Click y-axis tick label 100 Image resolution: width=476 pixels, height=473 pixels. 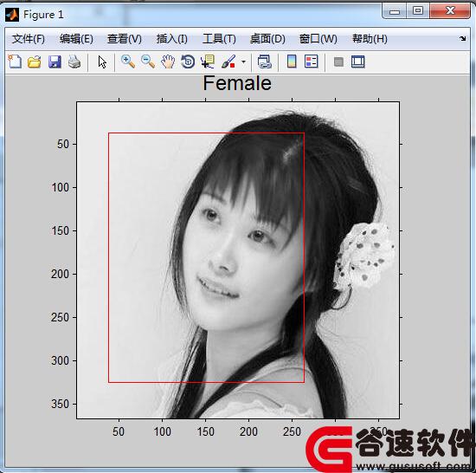pyautogui.click(x=60, y=187)
